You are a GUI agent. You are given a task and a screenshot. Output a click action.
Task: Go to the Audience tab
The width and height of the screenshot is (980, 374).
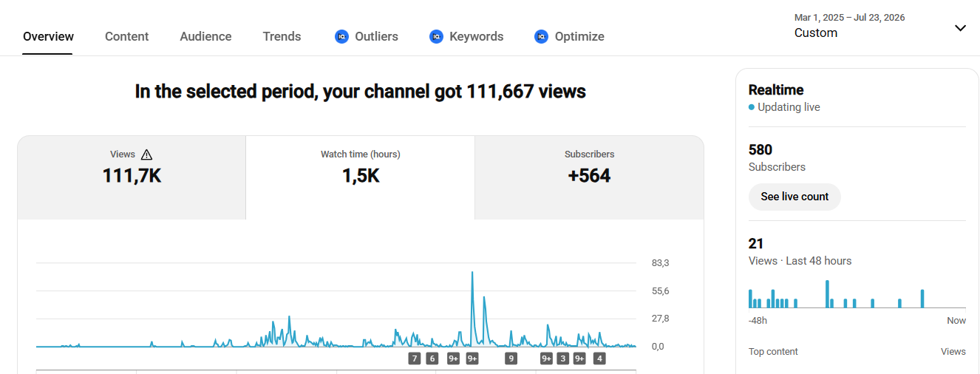[x=205, y=36]
